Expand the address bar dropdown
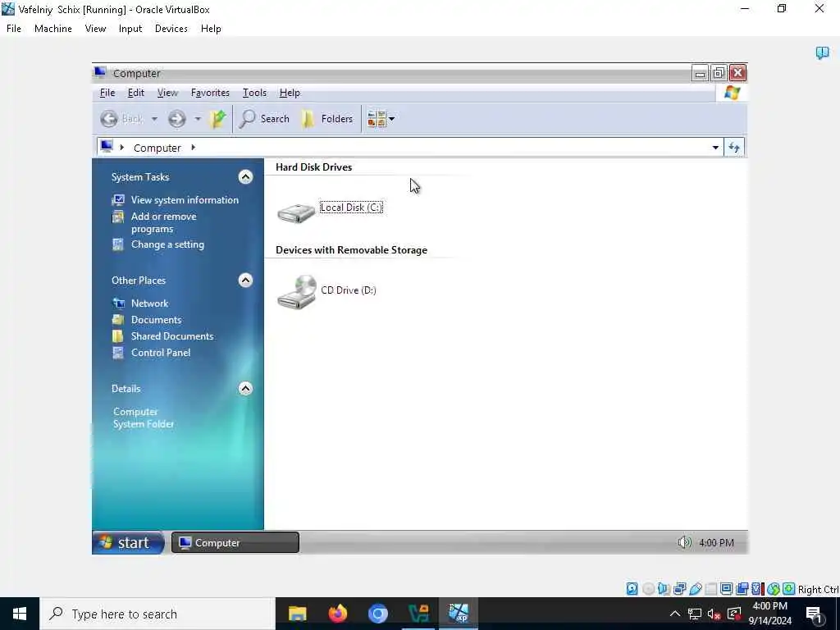Screen dimensions: 840x630 (x=715, y=148)
